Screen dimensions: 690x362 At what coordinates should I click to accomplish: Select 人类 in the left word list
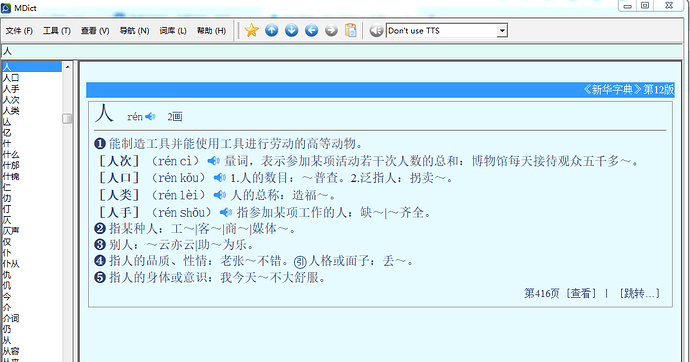coord(11,111)
